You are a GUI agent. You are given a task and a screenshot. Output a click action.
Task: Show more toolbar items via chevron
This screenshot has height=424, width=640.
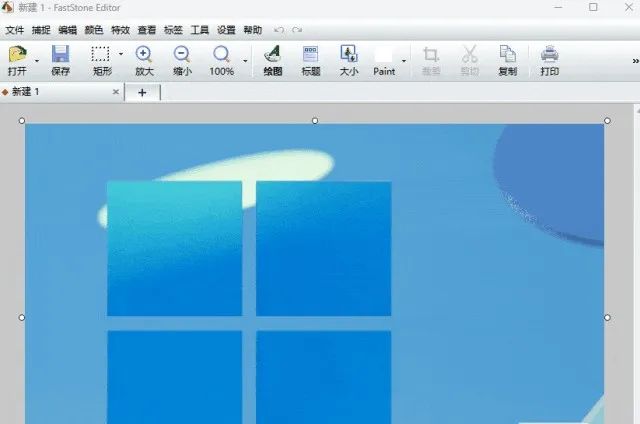point(636,61)
